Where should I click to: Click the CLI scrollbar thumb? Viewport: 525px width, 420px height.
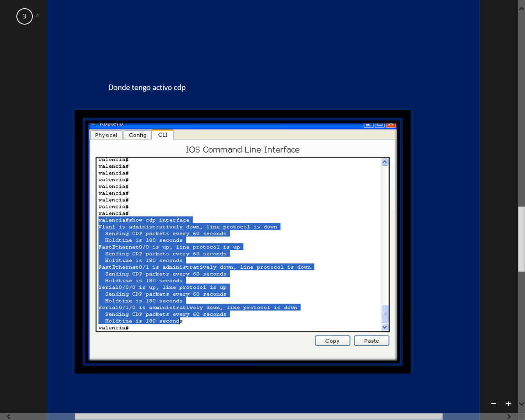click(x=385, y=314)
